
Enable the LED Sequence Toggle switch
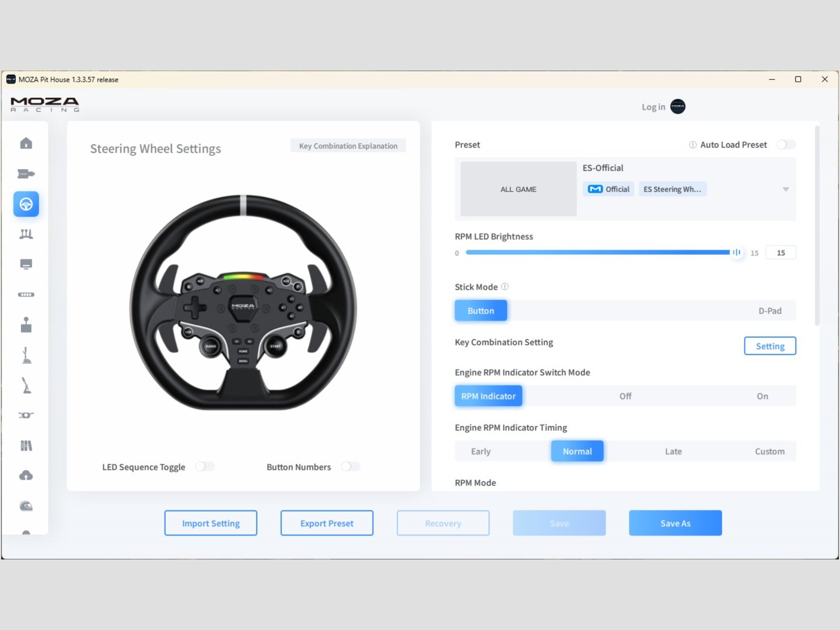coord(205,467)
